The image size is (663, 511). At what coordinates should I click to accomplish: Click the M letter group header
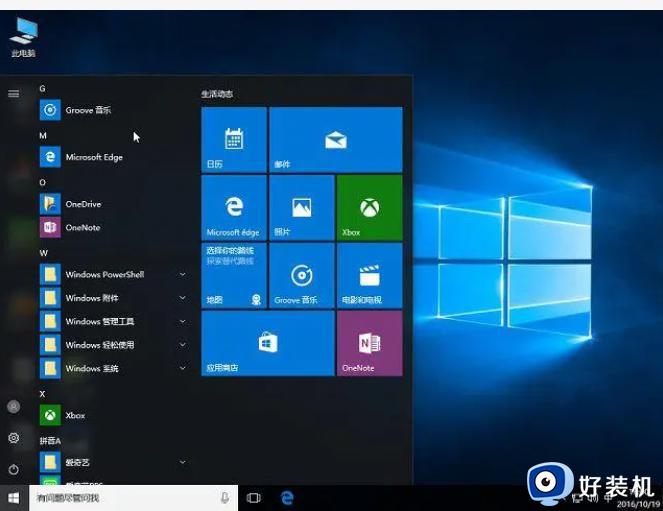43,136
